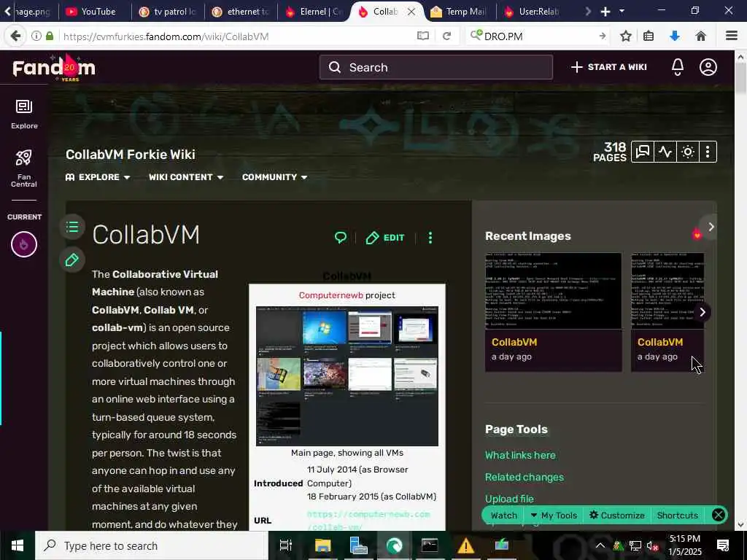Open wiki recent activity pulse icon

[x=665, y=152]
